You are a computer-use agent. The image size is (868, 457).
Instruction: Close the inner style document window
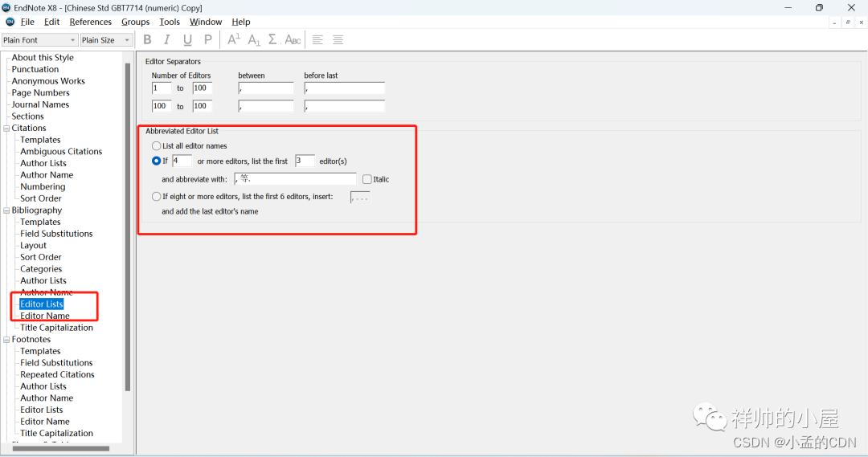click(x=861, y=22)
